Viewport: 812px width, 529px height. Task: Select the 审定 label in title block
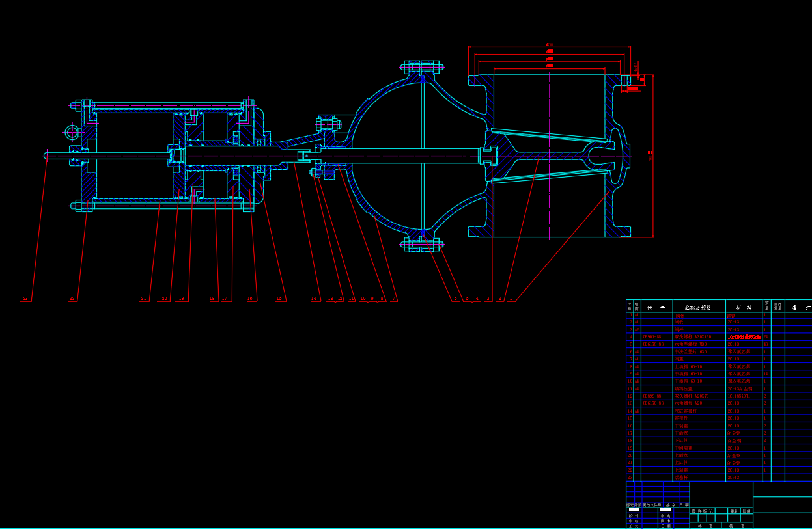pos(665,516)
